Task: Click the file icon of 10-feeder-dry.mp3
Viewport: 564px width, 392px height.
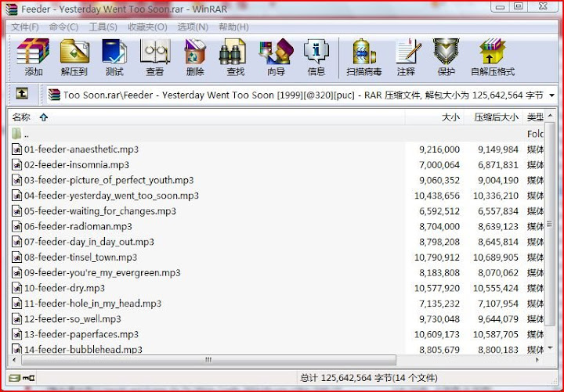Action: click(16, 288)
